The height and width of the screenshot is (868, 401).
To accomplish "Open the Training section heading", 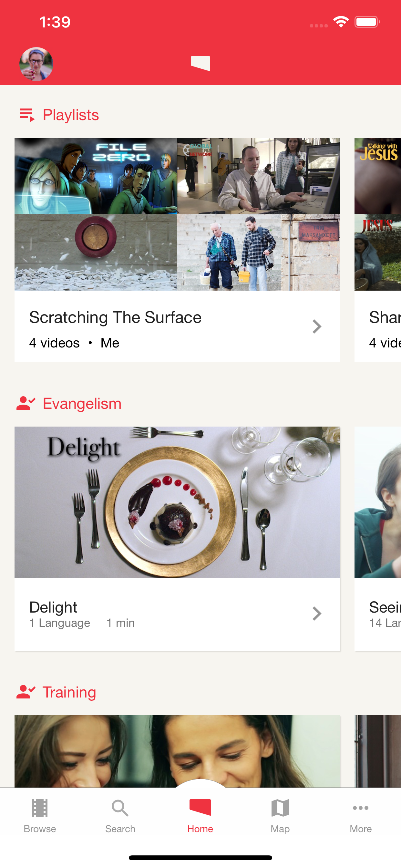I will click(x=69, y=692).
